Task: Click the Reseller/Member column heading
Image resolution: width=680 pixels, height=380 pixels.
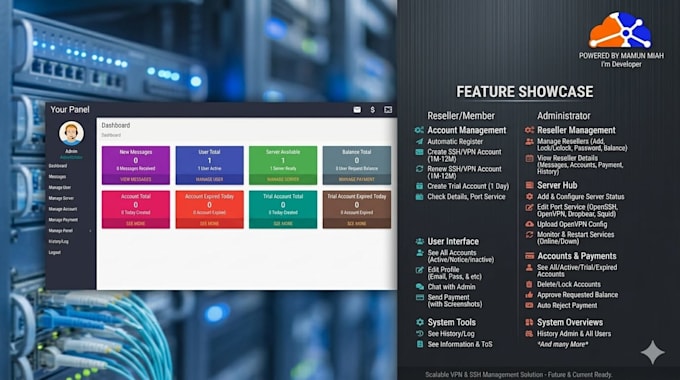Action: click(461, 116)
